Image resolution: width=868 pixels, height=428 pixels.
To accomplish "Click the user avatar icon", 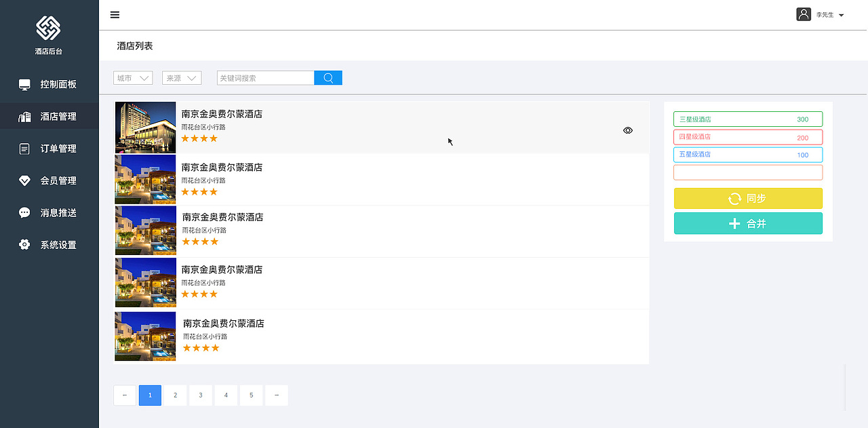I will click(804, 14).
